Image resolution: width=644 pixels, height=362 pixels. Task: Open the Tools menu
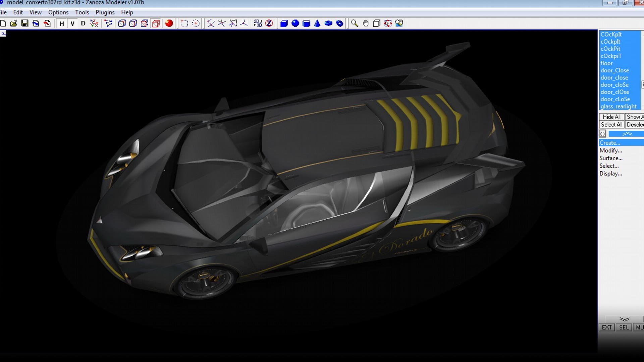(x=82, y=12)
